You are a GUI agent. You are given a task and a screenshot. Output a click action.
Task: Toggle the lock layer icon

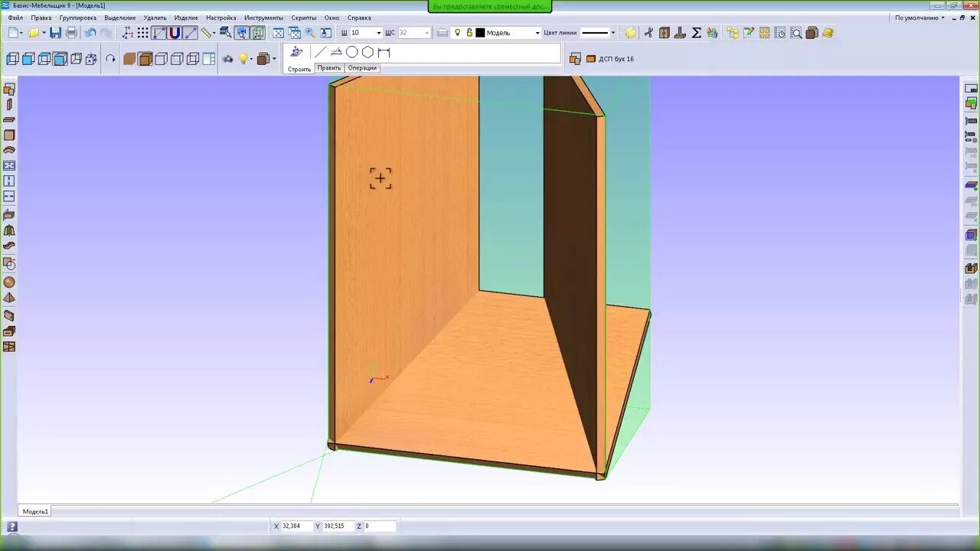469,33
